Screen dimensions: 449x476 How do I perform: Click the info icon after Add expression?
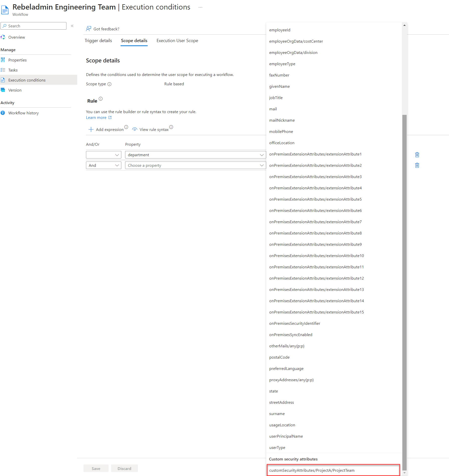click(x=126, y=127)
